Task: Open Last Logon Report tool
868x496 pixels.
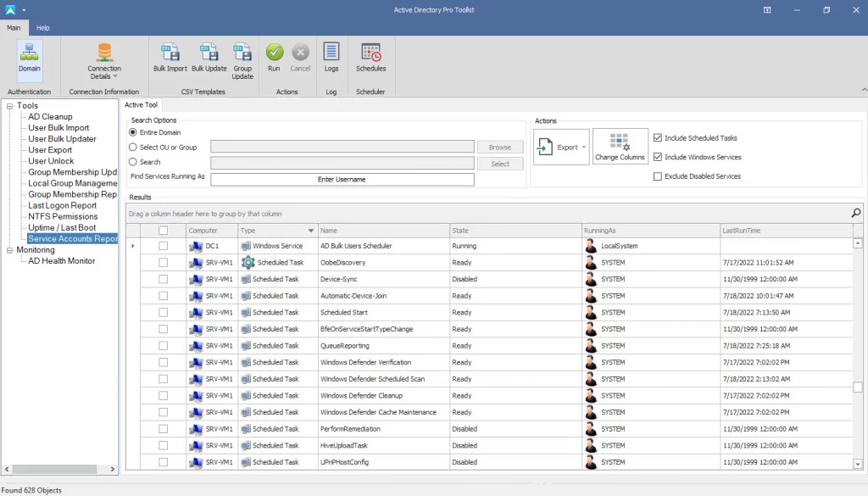Action: point(63,205)
